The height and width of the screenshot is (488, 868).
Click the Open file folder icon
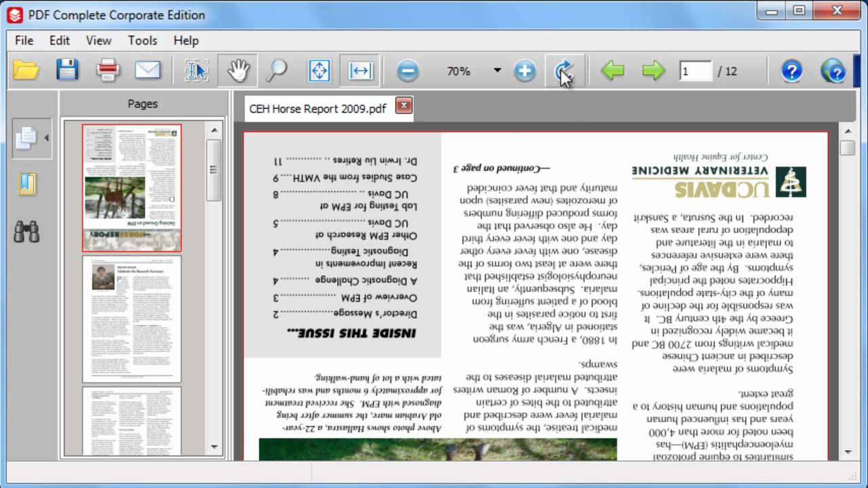point(26,70)
